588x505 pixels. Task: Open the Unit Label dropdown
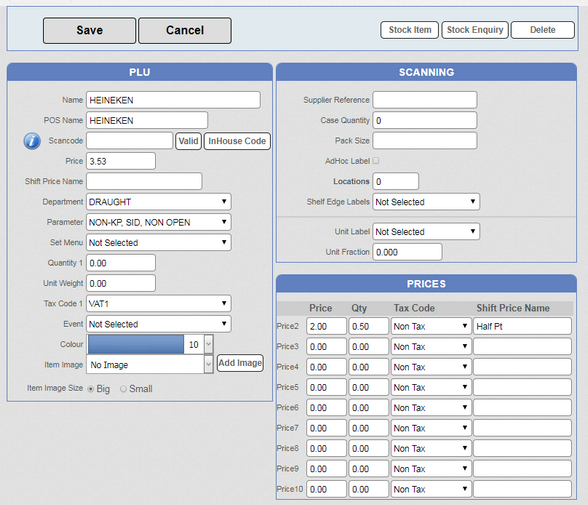426,232
